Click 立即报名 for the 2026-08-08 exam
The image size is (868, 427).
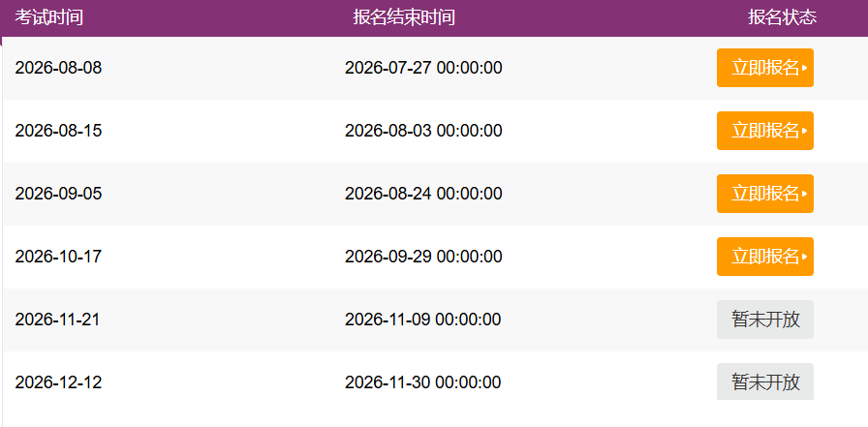pos(765,68)
